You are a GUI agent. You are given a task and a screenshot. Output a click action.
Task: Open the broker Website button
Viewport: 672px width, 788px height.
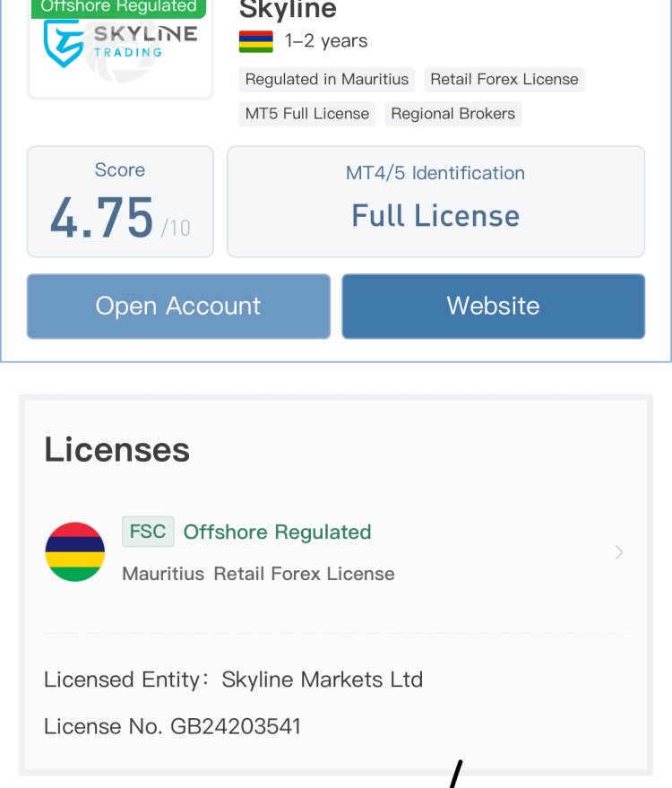[493, 306]
